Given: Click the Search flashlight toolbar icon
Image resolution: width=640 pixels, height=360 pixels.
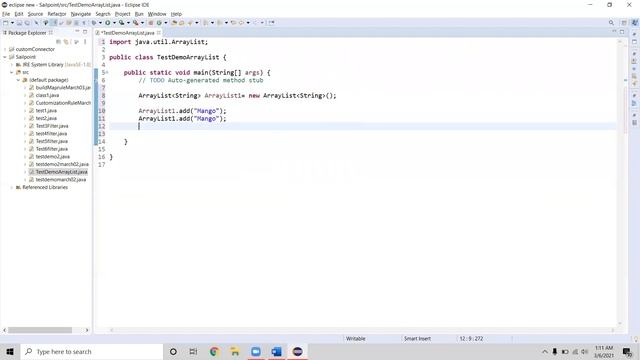Looking at the screenshot, I should click(x=190, y=23).
